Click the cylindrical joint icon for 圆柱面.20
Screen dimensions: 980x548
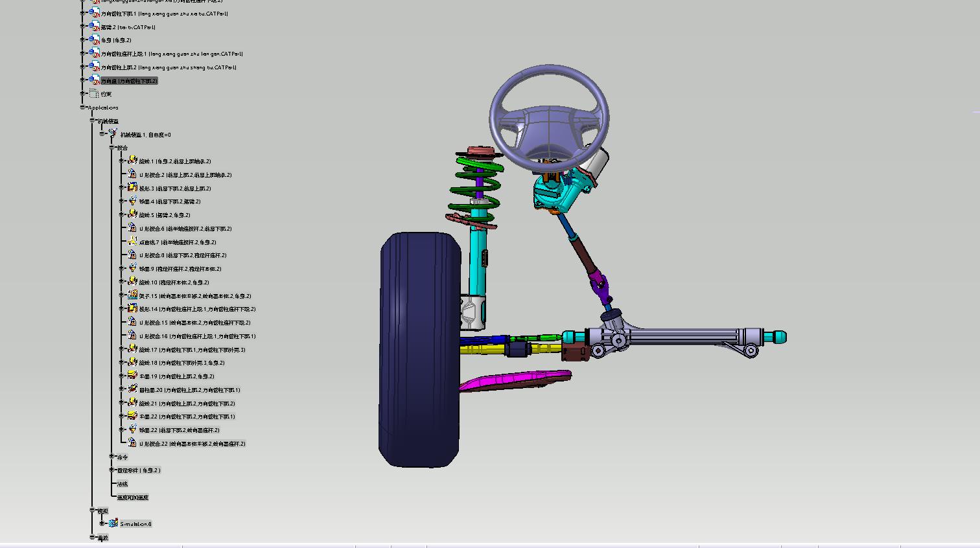coord(132,389)
